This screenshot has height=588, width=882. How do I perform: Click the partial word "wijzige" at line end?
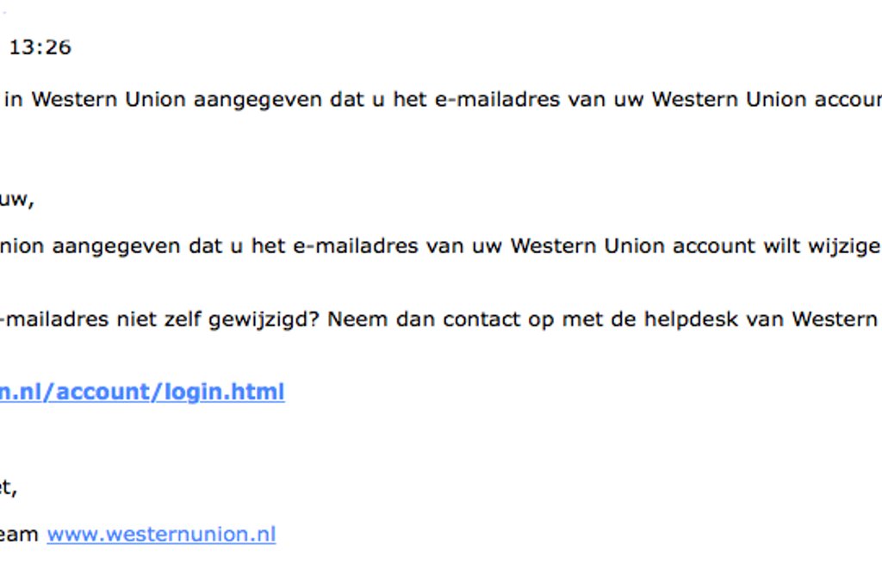(845, 246)
